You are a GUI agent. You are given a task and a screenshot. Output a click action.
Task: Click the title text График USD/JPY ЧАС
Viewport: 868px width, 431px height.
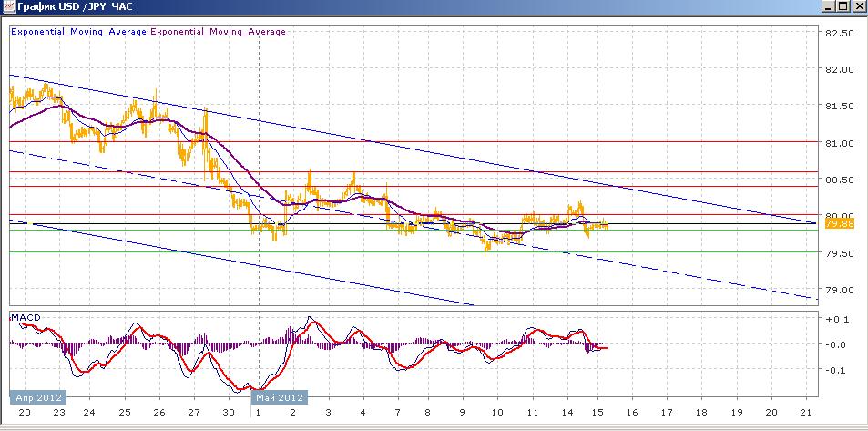[76, 7]
